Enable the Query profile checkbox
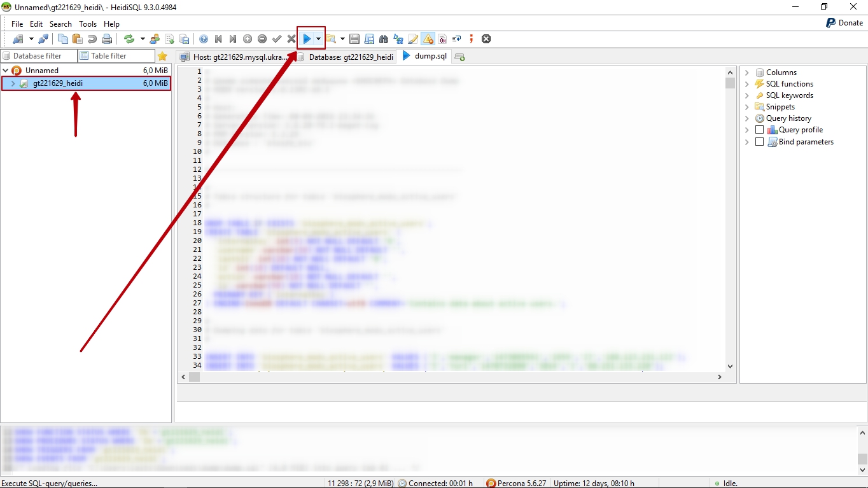The width and height of the screenshot is (868, 488). [759, 130]
